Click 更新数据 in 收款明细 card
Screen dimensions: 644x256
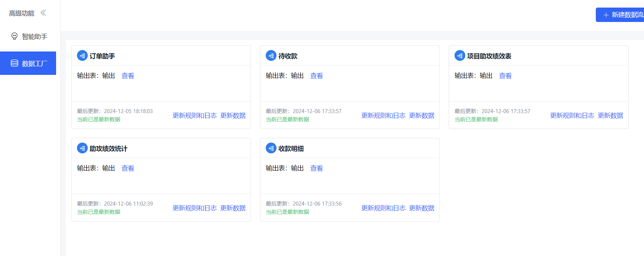click(x=421, y=208)
